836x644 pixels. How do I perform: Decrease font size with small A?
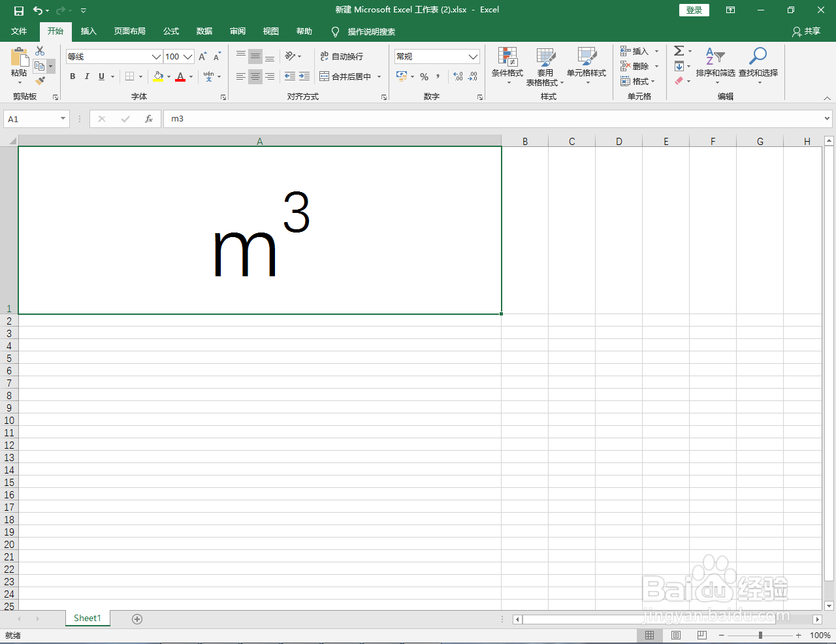(x=217, y=57)
